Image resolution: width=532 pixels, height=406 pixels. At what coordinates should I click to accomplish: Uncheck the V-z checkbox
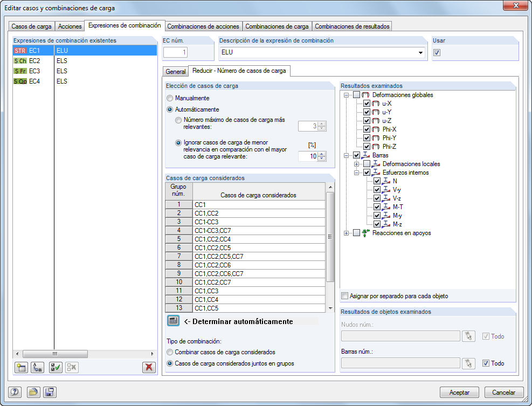click(x=377, y=198)
